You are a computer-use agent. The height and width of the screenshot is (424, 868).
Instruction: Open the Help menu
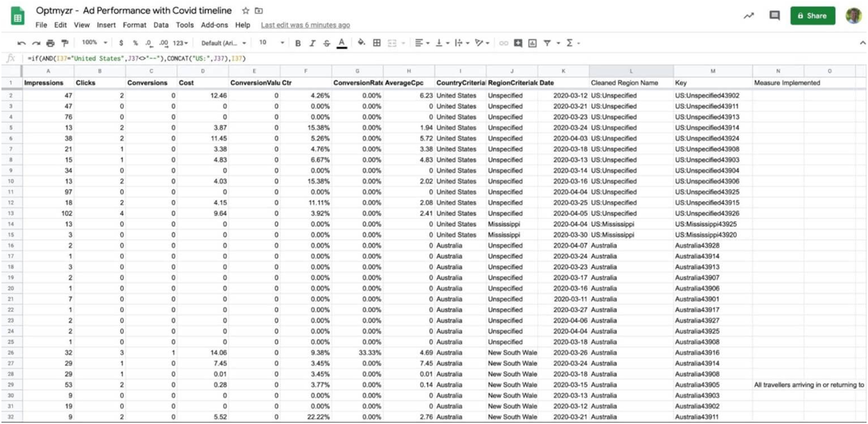(242, 25)
